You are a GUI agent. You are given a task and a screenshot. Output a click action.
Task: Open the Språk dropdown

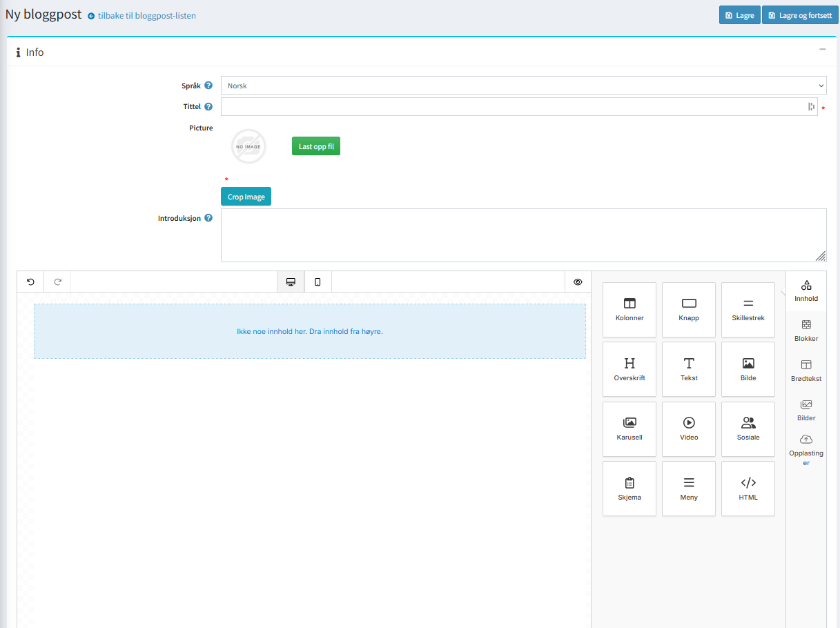coord(523,86)
